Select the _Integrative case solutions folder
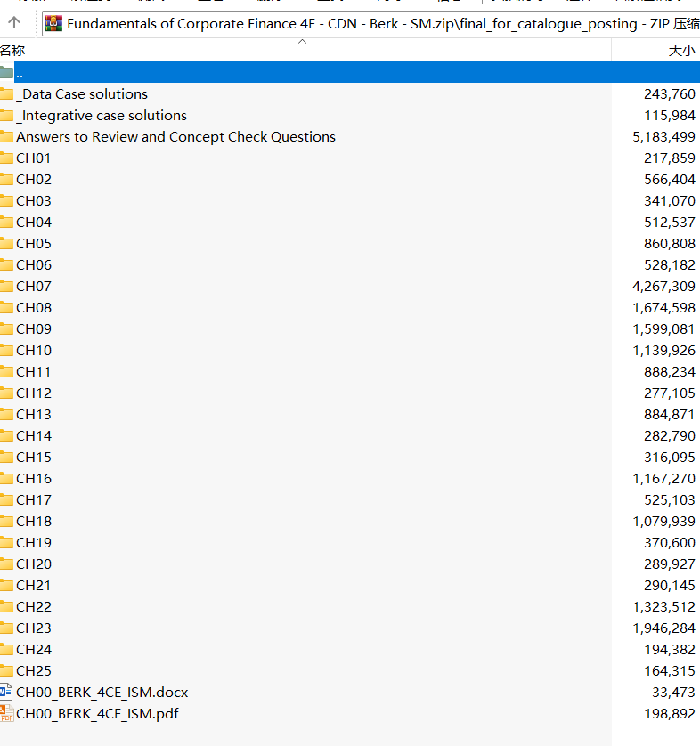 102,116
